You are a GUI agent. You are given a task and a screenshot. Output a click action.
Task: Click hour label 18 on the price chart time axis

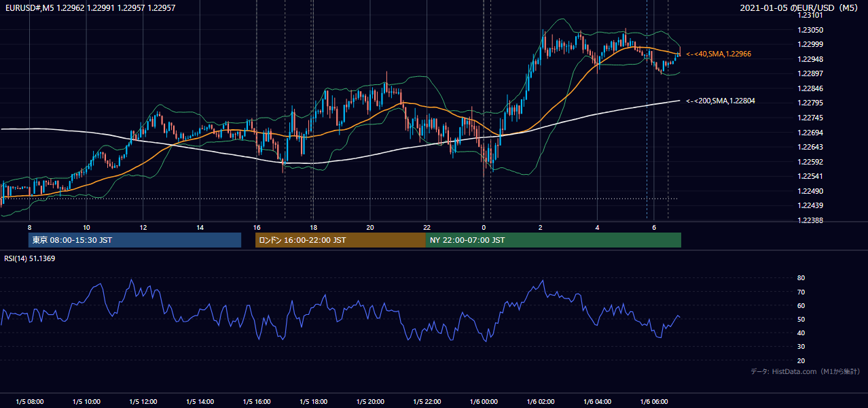click(313, 227)
